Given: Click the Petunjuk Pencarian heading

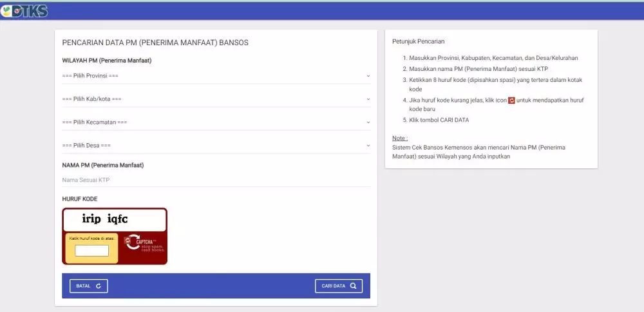Looking at the screenshot, I should point(418,42).
